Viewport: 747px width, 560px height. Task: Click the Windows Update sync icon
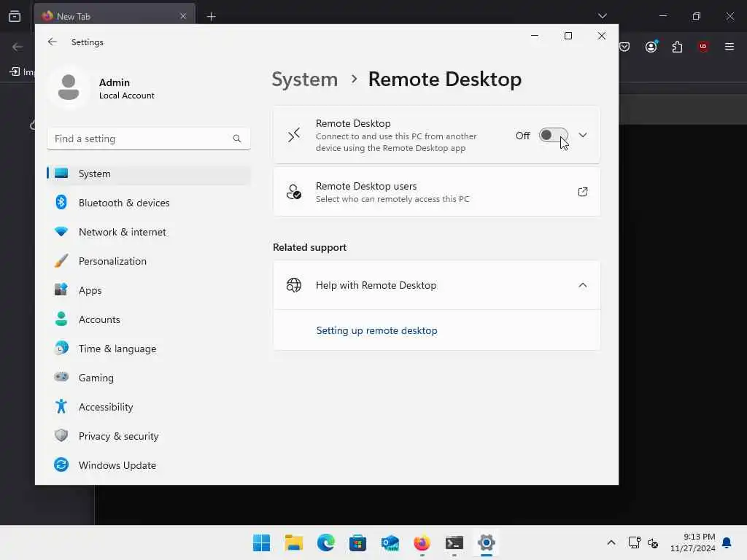coord(61,464)
